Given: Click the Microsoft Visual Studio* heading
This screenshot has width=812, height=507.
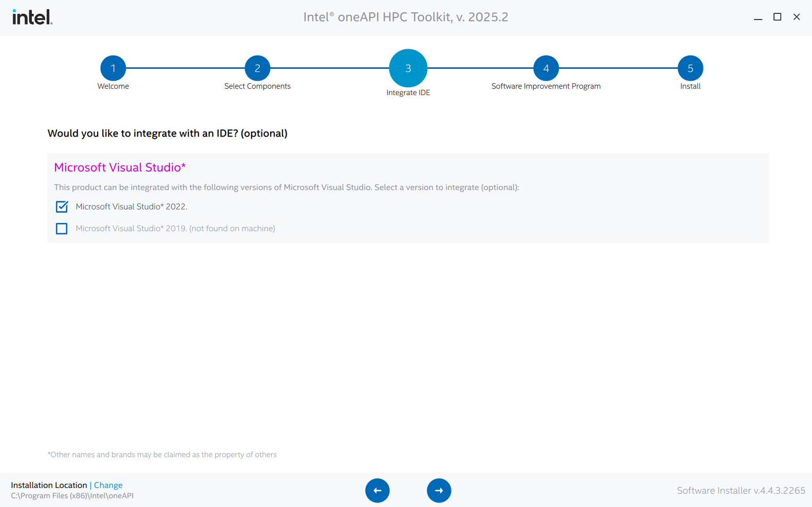Looking at the screenshot, I should pos(120,167).
